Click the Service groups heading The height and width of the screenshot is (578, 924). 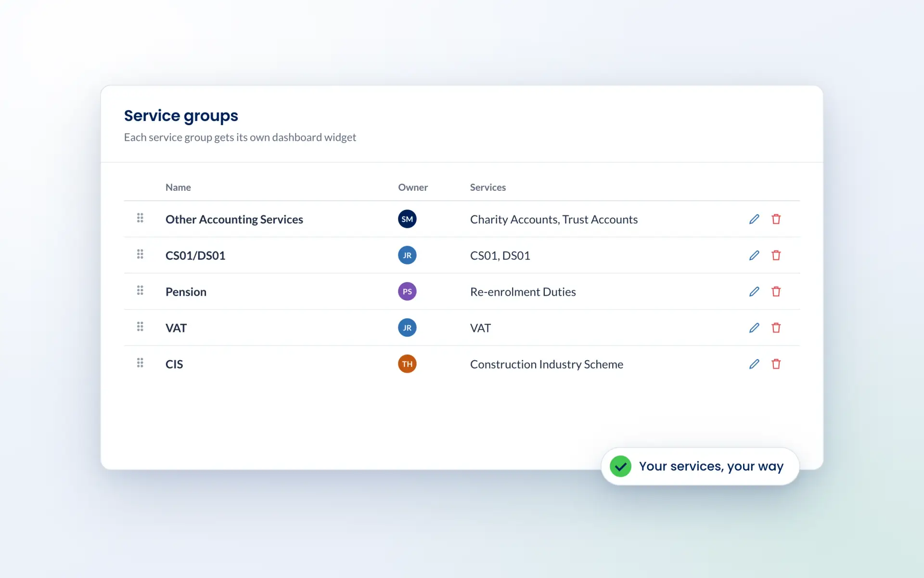click(181, 116)
